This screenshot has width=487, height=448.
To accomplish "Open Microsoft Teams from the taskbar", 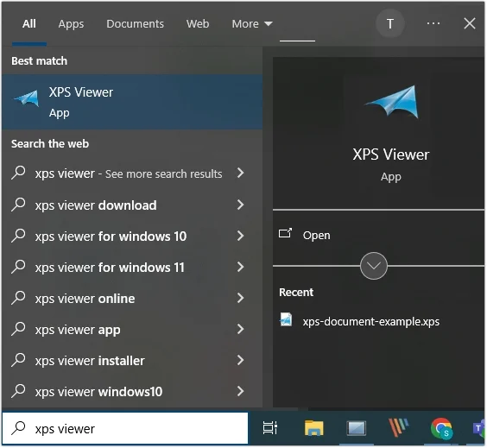I will click(478, 428).
